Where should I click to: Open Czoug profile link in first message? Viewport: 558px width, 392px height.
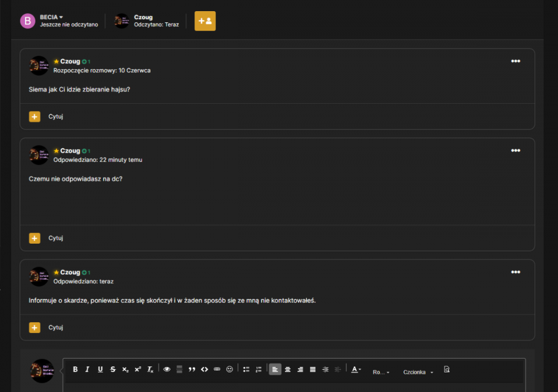click(70, 61)
